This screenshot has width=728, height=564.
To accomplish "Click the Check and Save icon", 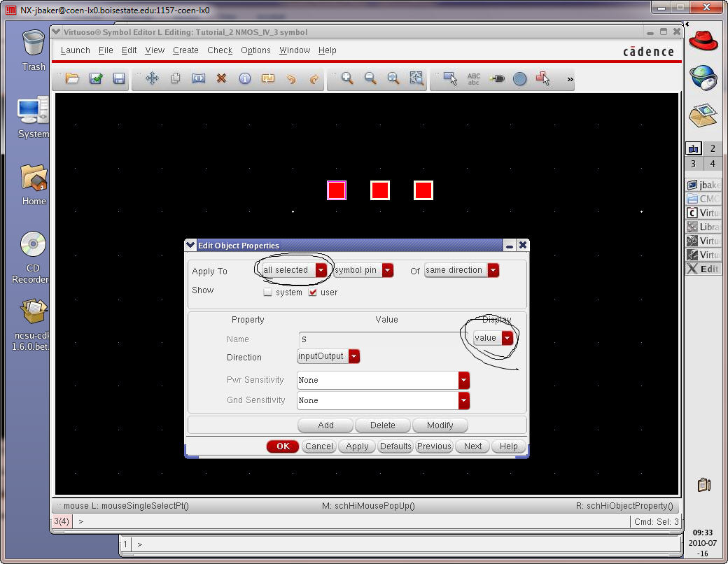I will tap(96, 79).
